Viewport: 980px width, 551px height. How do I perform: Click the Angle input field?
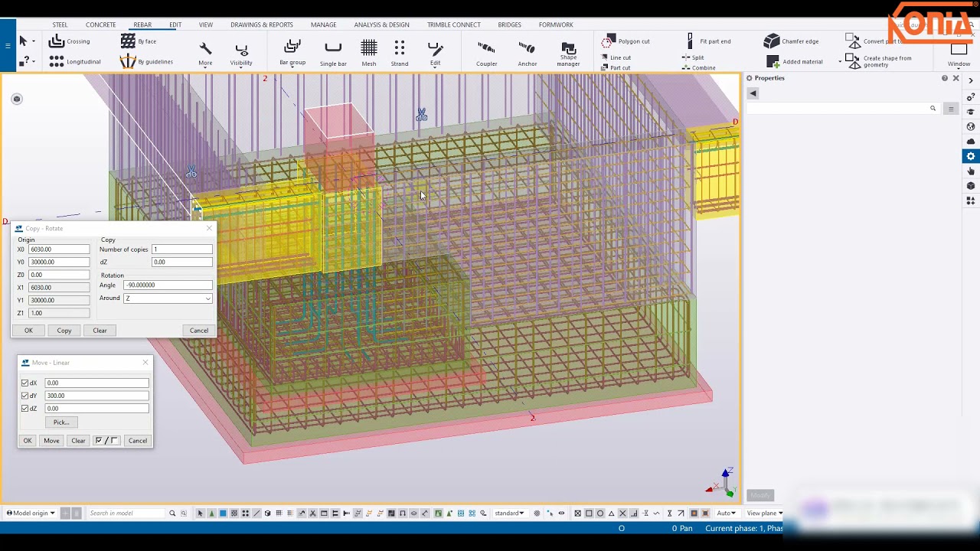click(168, 285)
